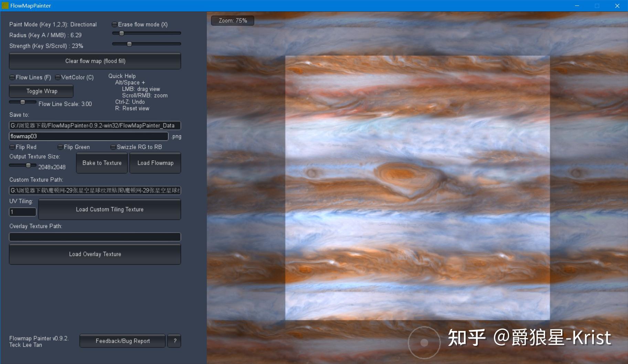Click the ? help button
Image resolution: width=628 pixels, height=364 pixels.
tap(174, 341)
